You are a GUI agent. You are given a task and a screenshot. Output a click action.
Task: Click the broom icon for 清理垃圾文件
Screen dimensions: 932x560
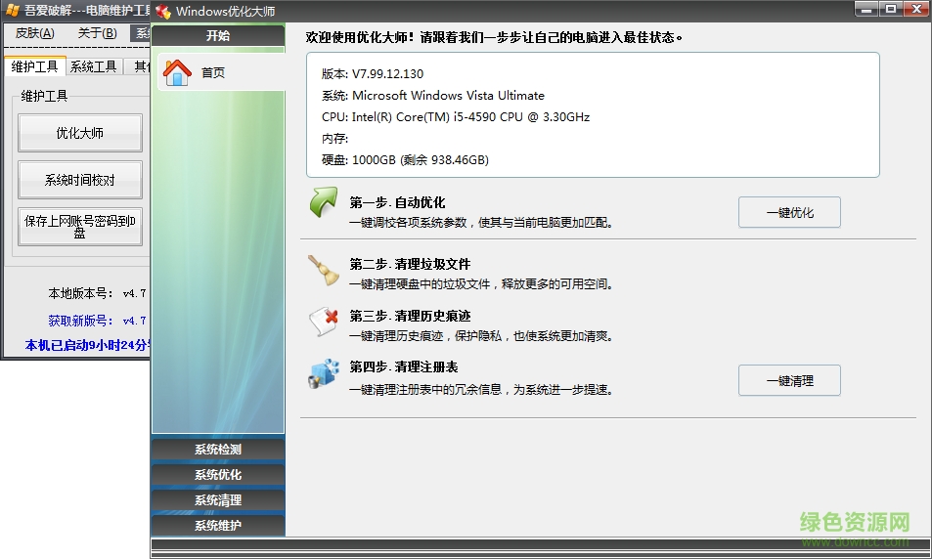[x=323, y=271]
